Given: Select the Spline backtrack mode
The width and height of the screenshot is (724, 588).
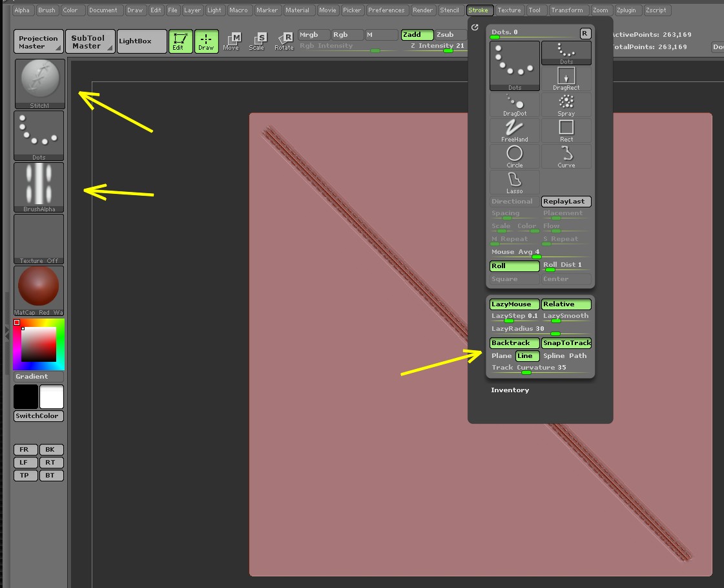Looking at the screenshot, I should (x=553, y=356).
